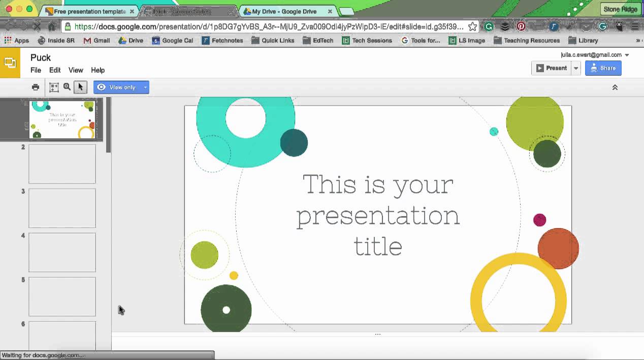This screenshot has width=644, height=360.
Task: Open the Teaching Resources bookmark folder
Action: [x=527, y=40]
